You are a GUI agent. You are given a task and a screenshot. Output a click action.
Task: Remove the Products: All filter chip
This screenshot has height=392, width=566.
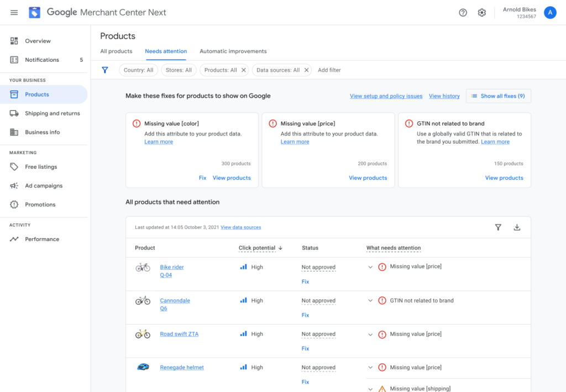click(244, 70)
